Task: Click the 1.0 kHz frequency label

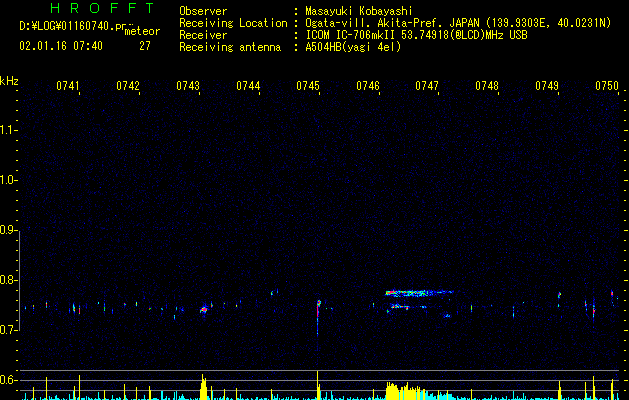Action: [8, 180]
